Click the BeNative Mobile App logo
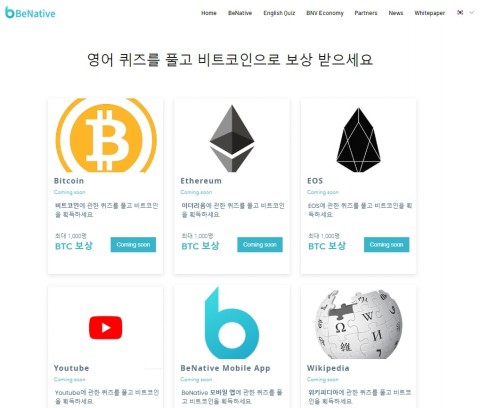This screenshot has width=480, height=408. (232, 323)
